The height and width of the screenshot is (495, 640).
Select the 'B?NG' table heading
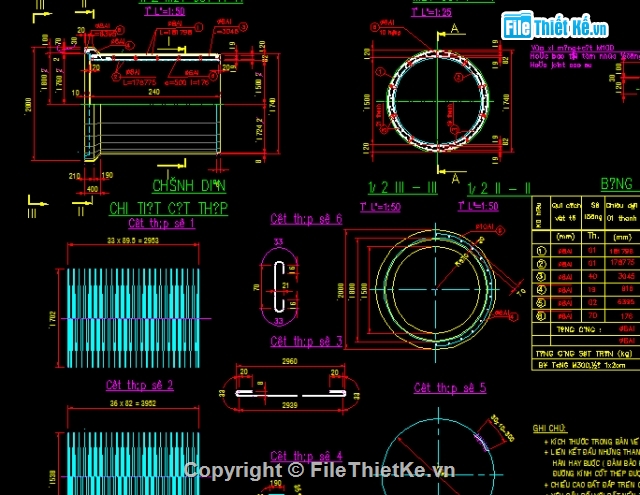[616, 184]
